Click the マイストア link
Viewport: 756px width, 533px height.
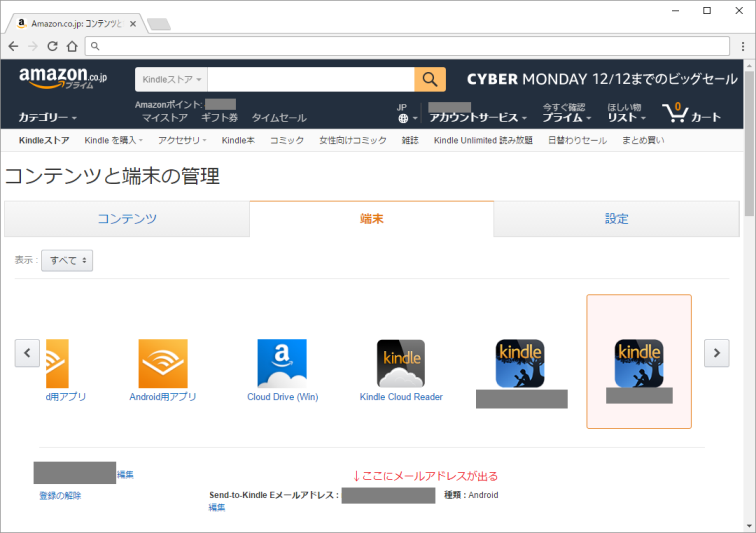(x=165, y=118)
